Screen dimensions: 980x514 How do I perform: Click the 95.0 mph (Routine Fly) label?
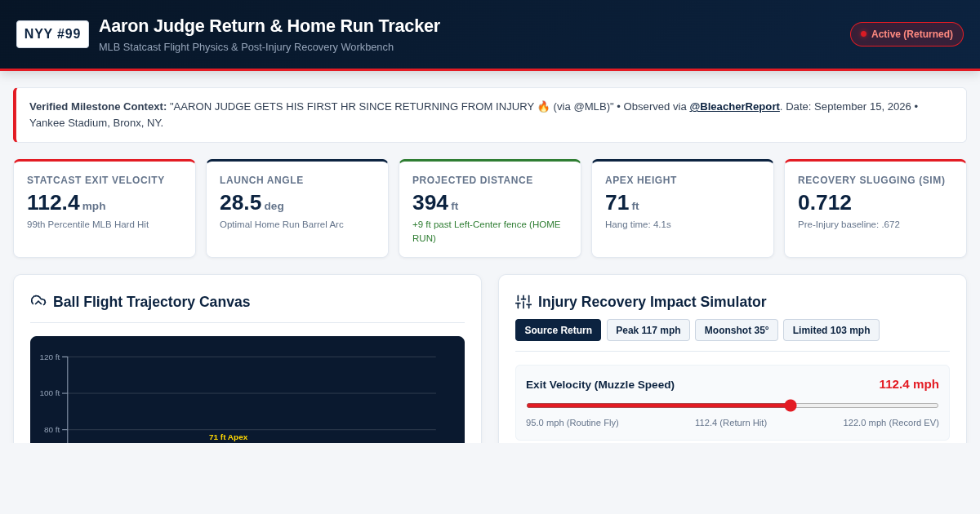[572, 423]
